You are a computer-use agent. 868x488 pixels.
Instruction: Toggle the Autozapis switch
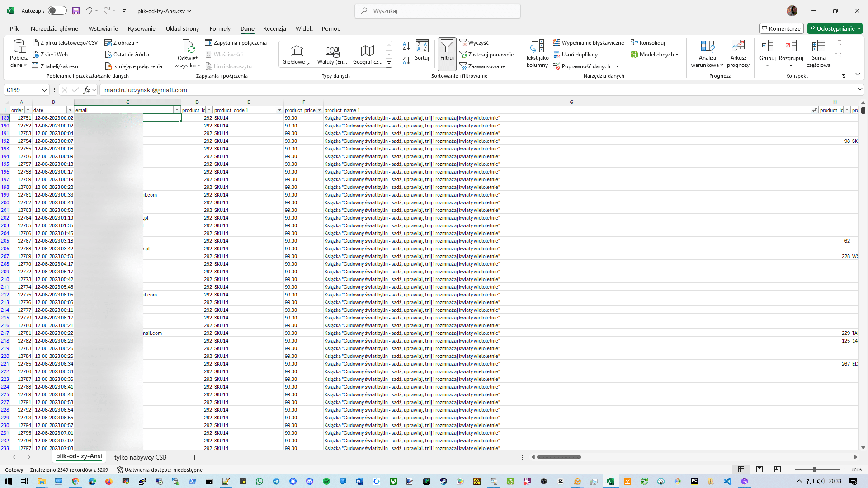57,11
